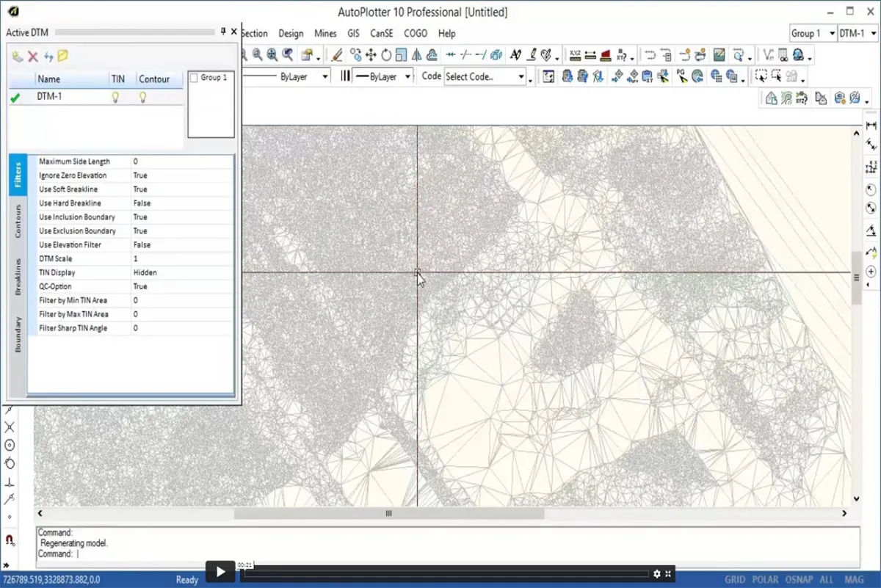Click the yellow folder icon in DTM panel
The height and width of the screenshot is (588, 881).
point(63,57)
